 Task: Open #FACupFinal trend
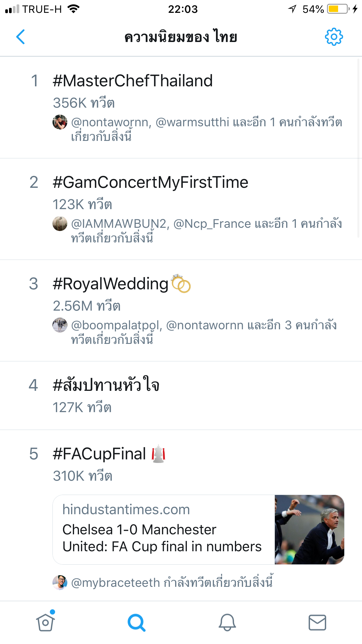109,454
